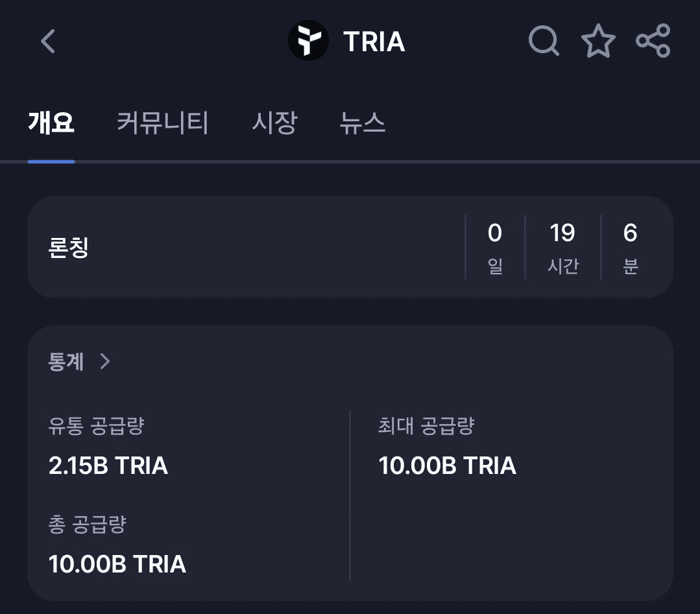Open the 시장 tab
Screen dimensions: 700x614
(x=274, y=123)
